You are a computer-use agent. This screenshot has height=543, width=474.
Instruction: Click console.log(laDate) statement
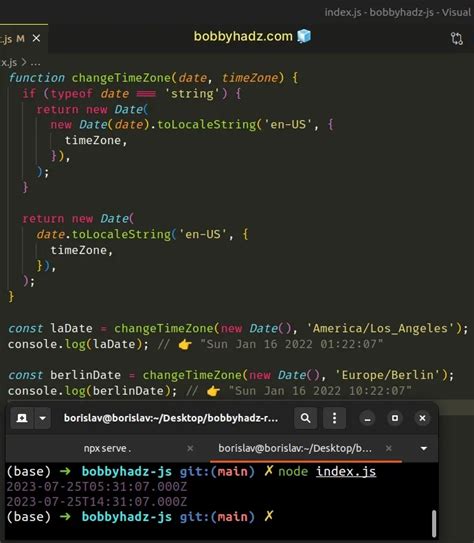[78, 344]
